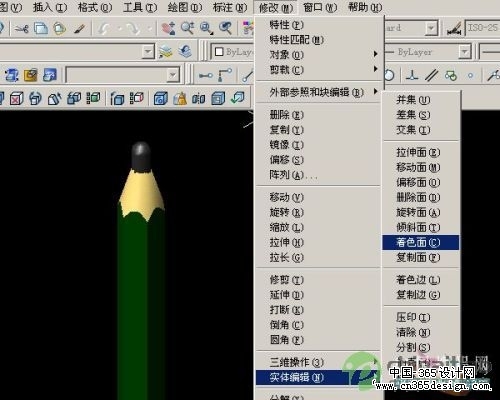Open the layer dropdown arrow
500x400 pixels.
[148, 52]
